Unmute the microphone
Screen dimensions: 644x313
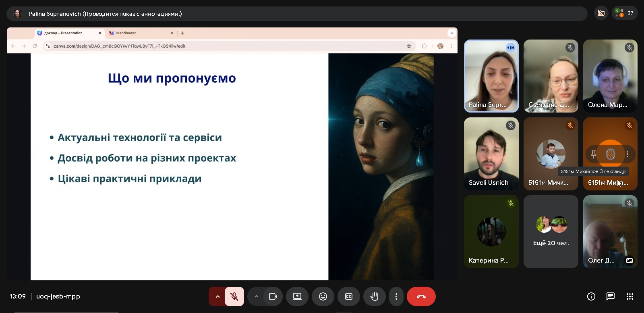click(234, 296)
